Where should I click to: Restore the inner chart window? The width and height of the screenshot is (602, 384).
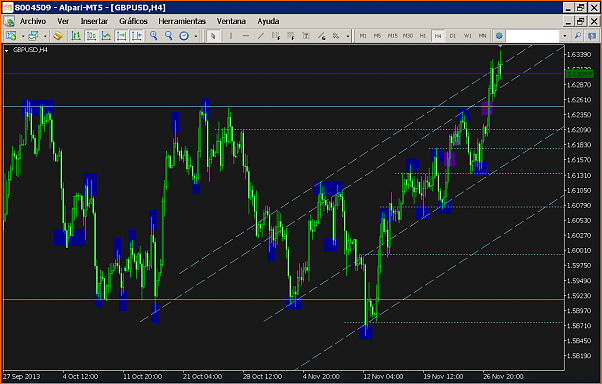(x=580, y=21)
